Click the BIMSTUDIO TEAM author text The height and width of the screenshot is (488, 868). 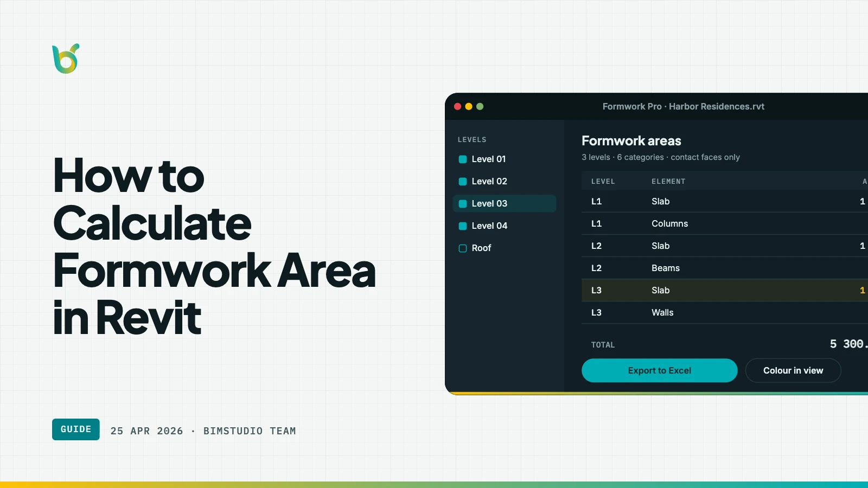click(x=250, y=431)
